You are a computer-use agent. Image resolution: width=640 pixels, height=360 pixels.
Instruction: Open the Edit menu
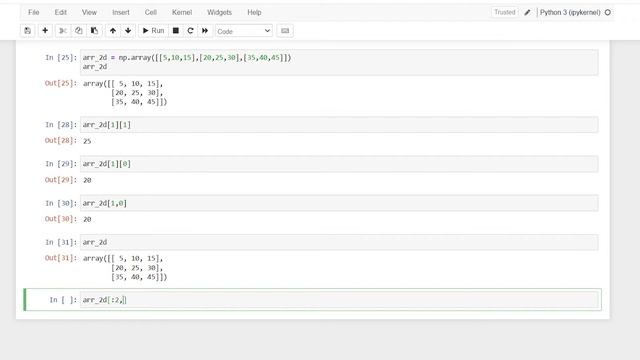pos(60,12)
